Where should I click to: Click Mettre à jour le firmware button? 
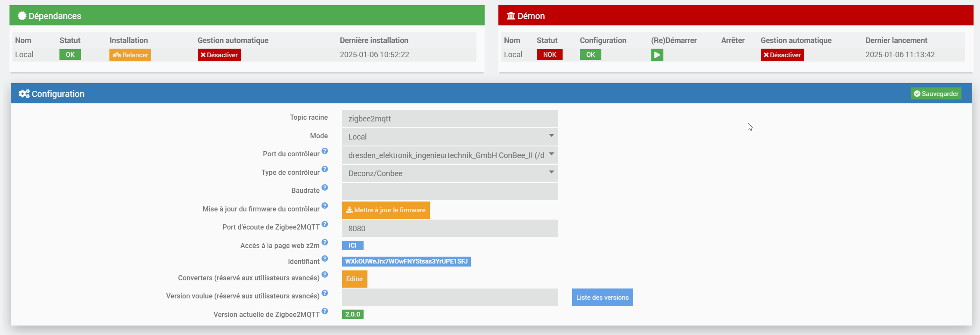386,210
